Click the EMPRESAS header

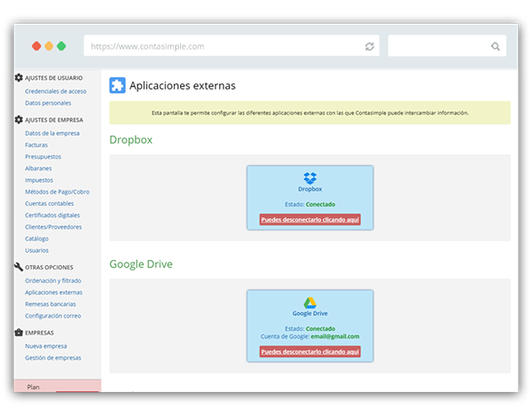[39, 333]
